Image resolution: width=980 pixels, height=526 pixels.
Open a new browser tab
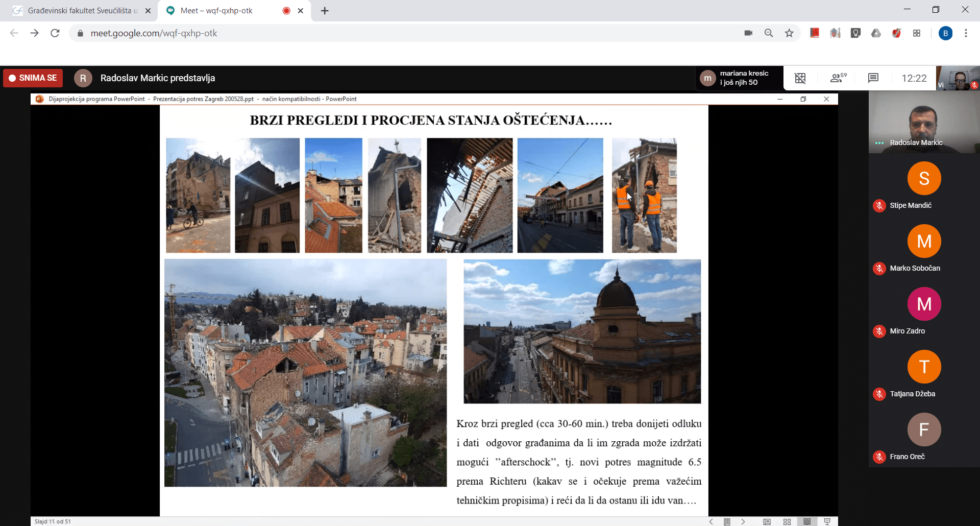point(325,11)
